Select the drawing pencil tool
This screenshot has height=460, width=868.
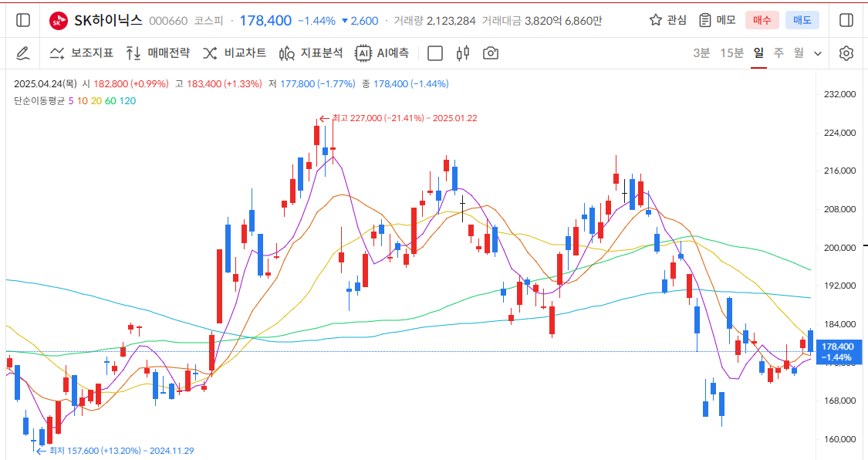point(22,53)
